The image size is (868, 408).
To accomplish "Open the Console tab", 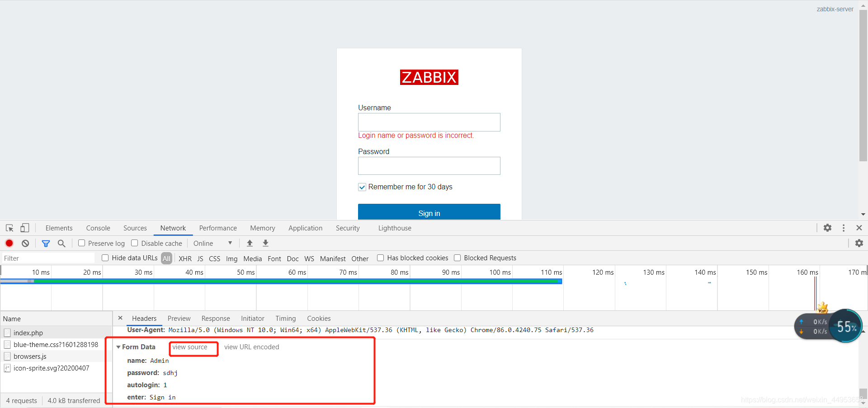I will pyautogui.click(x=98, y=228).
